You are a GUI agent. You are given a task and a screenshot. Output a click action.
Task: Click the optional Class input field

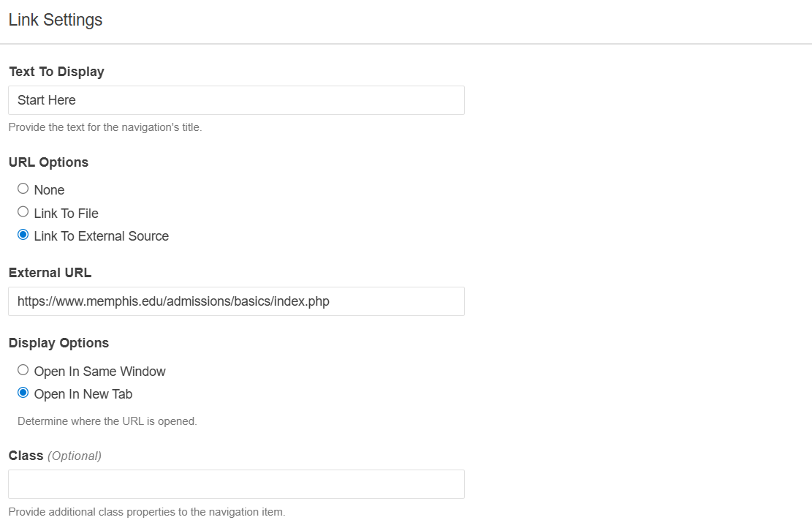tap(235, 483)
